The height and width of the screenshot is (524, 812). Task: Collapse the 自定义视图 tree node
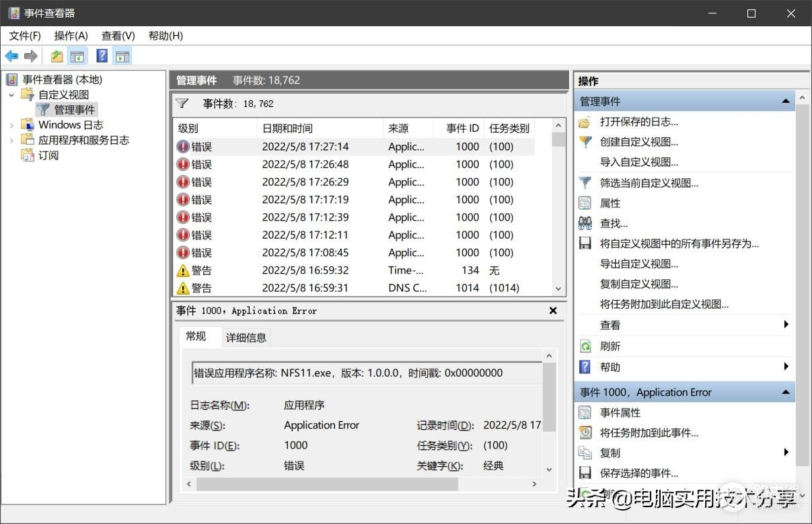click(11, 95)
